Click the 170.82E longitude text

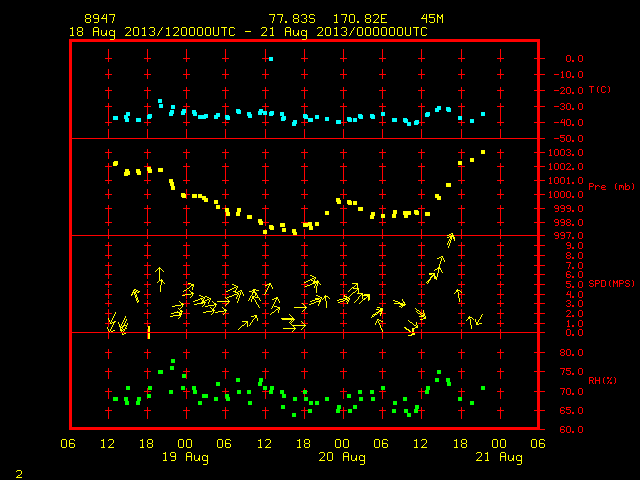pos(360,19)
